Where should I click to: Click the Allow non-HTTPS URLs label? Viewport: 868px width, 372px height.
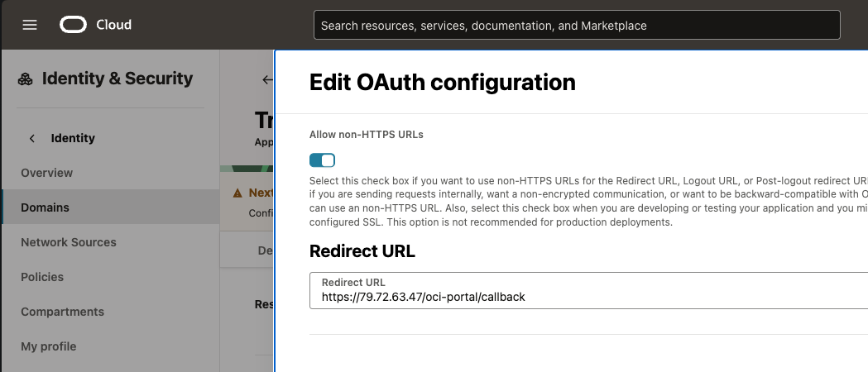click(367, 134)
